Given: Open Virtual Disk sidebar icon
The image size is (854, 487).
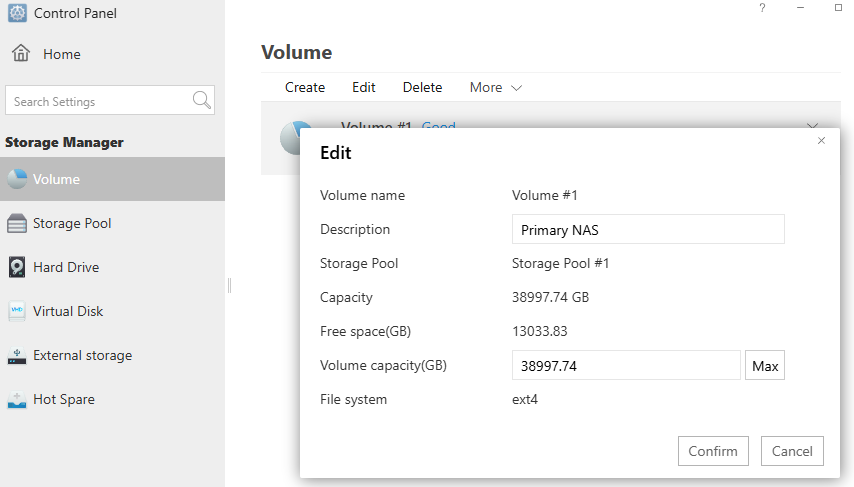Looking at the screenshot, I should pyautogui.click(x=17, y=311).
